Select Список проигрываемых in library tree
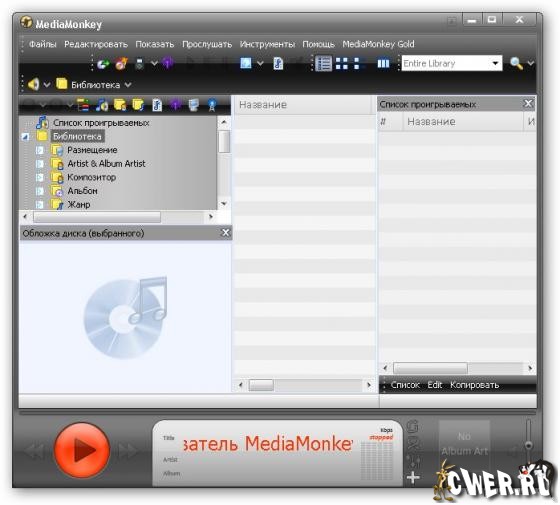This screenshot has height=505, width=560. 101,123
